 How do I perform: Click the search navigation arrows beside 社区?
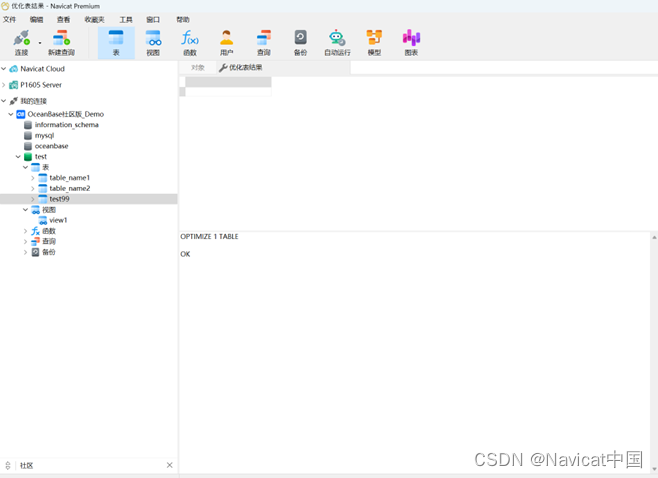click(x=8, y=465)
